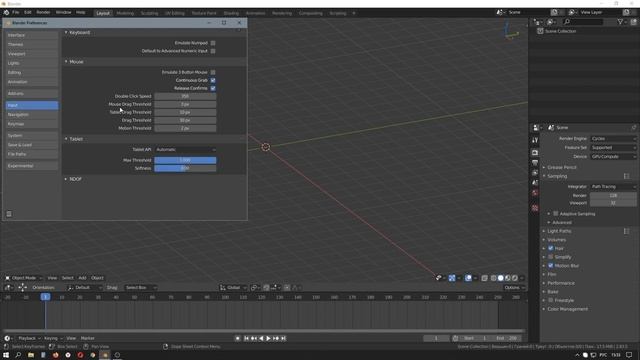Enable Emulate Numpad checkbox
This screenshot has width=640, height=360.
click(x=213, y=43)
